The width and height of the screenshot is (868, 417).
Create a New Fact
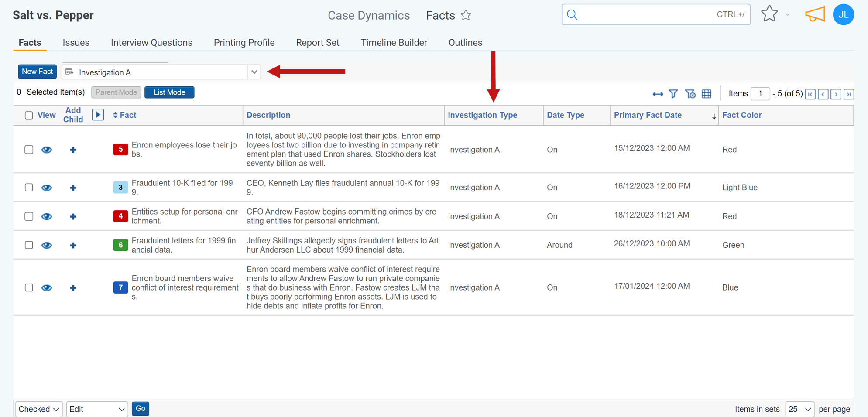click(x=37, y=72)
